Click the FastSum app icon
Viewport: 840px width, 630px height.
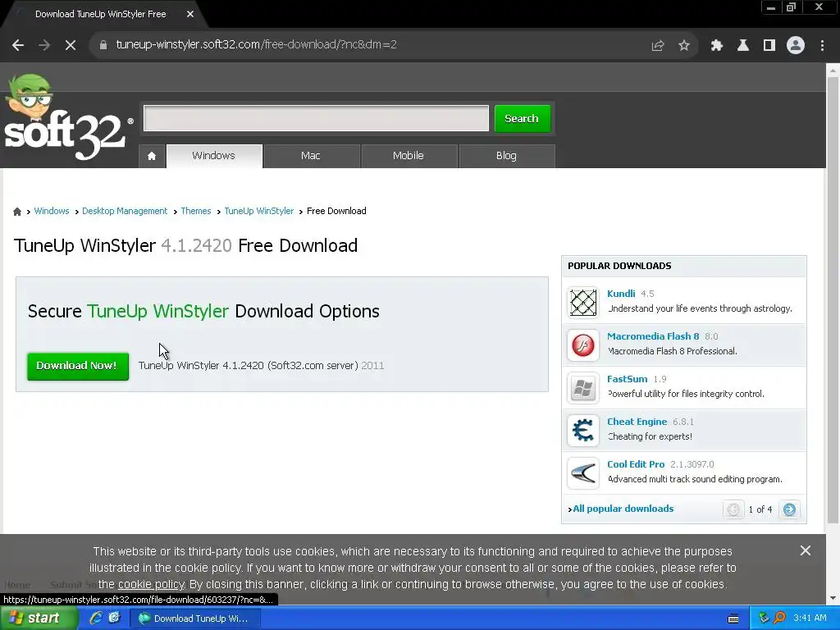pos(583,388)
